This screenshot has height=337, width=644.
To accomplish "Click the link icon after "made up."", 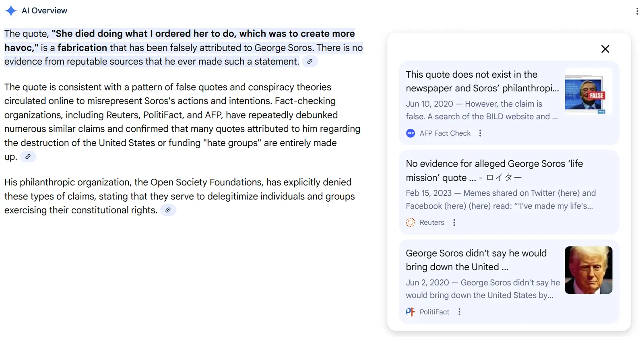I will [x=28, y=157].
